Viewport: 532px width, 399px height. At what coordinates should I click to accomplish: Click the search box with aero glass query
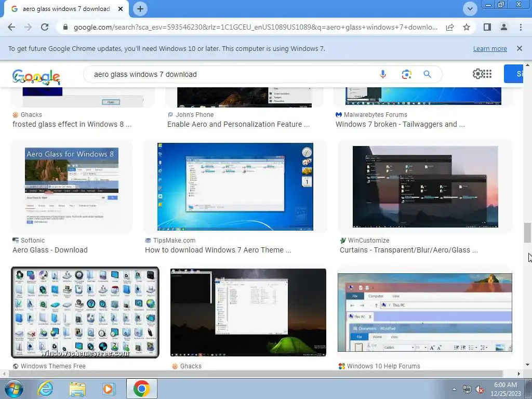231,74
